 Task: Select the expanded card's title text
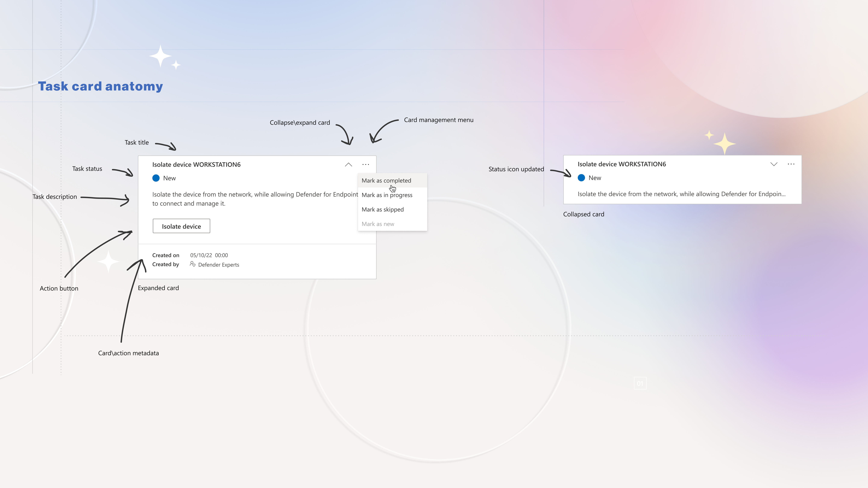(197, 165)
